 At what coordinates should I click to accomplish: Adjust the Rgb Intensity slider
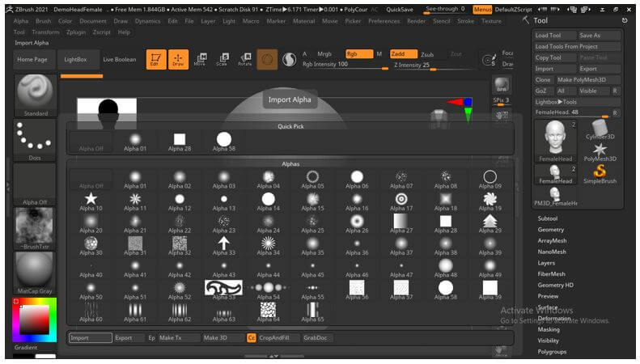coord(345,65)
